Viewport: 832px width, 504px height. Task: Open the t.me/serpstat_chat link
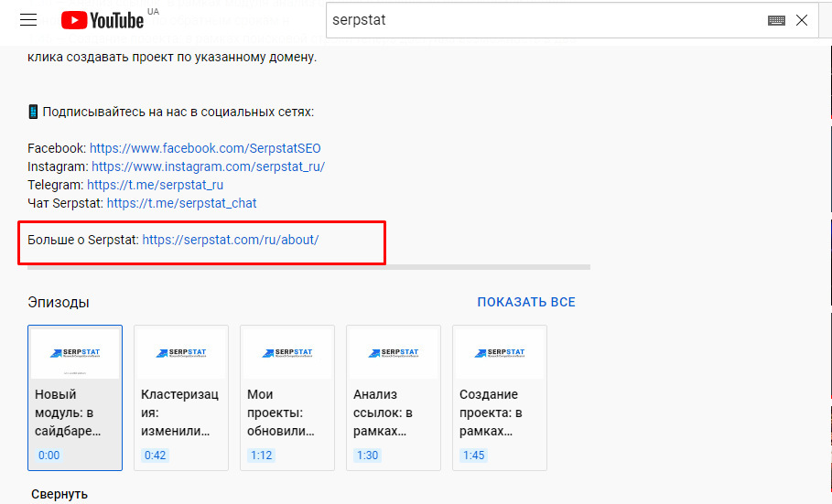pos(181,203)
